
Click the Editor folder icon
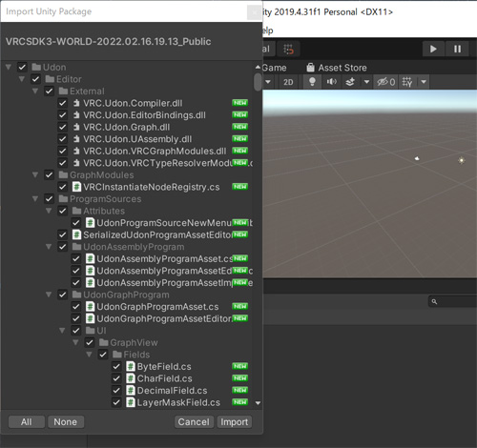tap(50, 79)
